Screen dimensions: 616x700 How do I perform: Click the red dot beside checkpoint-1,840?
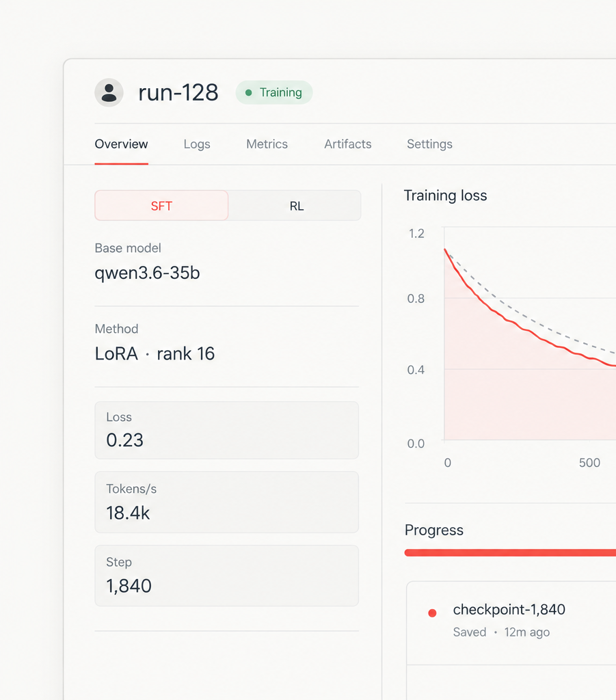point(432,613)
